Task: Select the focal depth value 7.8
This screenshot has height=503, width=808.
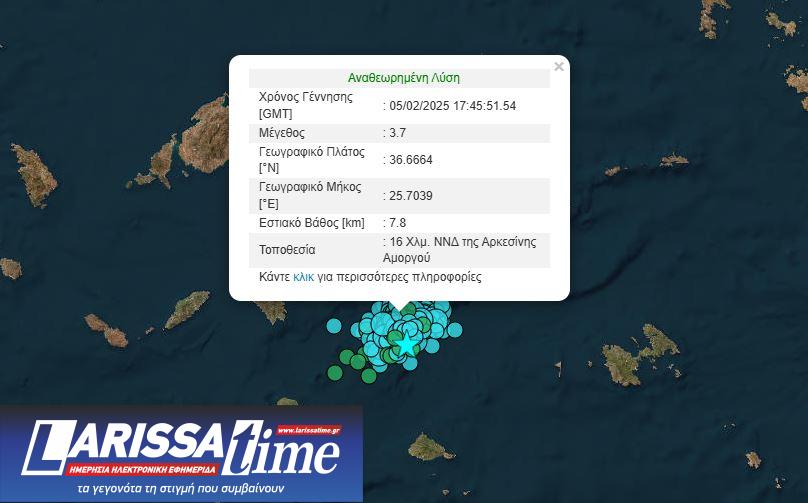Action: [x=397, y=223]
